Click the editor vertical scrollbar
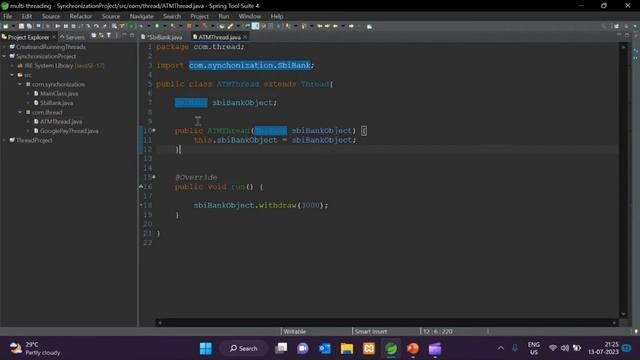This screenshot has width=640, height=360. [623, 180]
